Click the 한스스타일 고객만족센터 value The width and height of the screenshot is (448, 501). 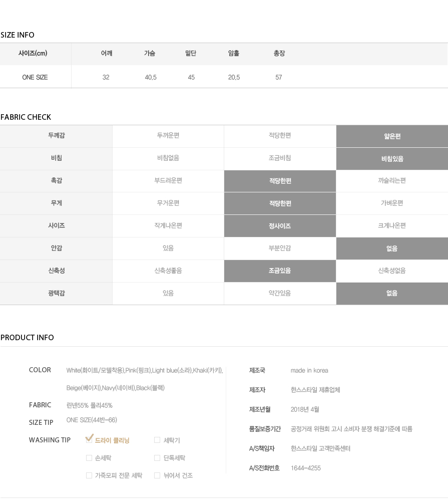(x=320, y=448)
